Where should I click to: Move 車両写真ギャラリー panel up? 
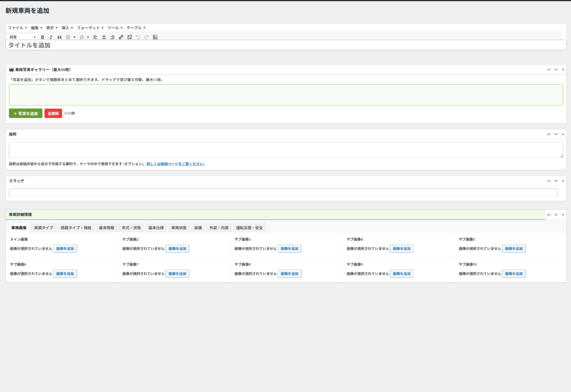pos(549,70)
